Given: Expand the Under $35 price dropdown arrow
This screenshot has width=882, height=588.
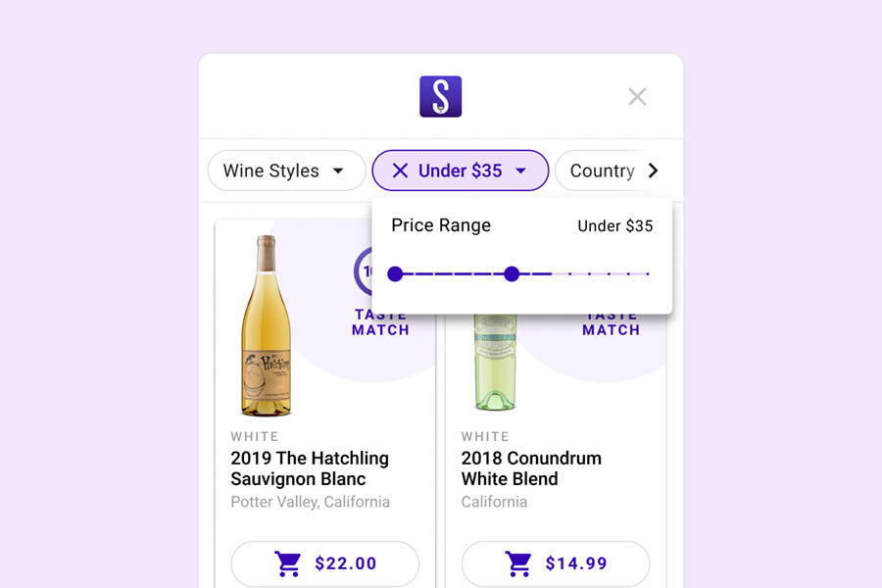Looking at the screenshot, I should click(521, 171).
